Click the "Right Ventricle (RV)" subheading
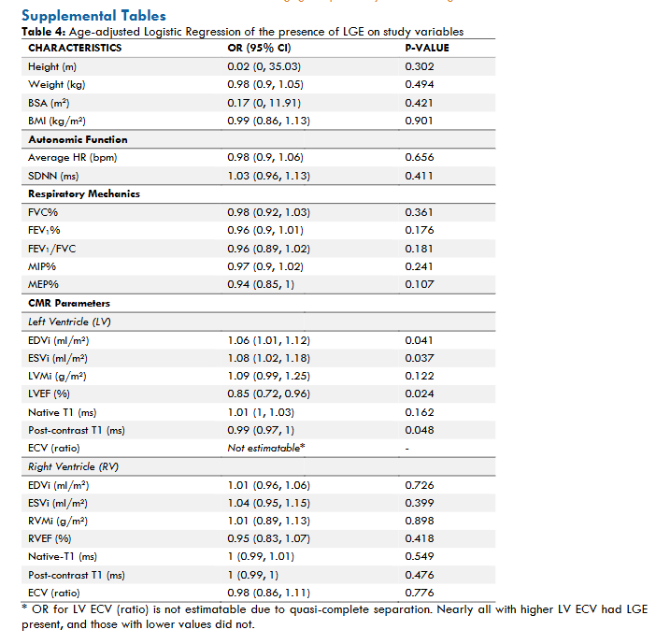 tap(74, 466)
